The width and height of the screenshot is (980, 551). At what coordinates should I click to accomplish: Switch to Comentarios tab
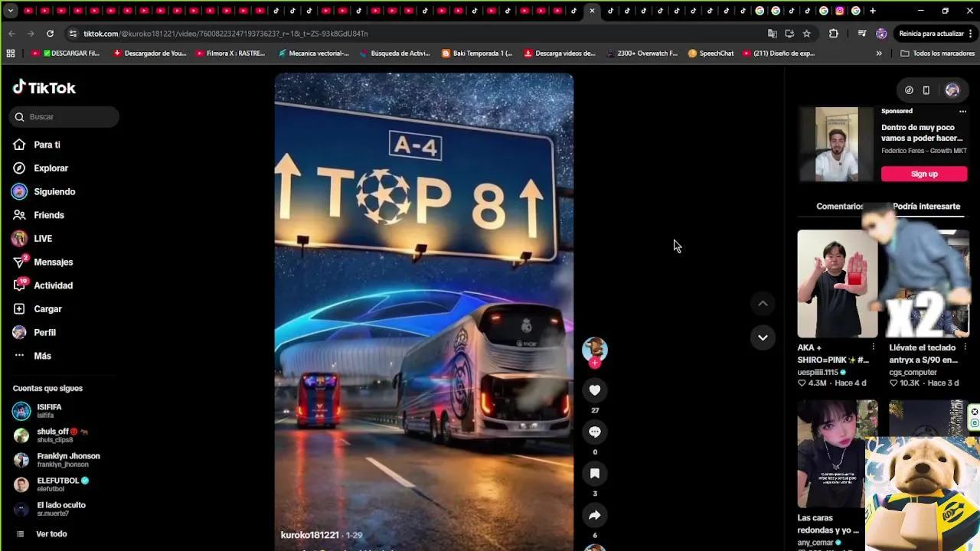[839, 207]
